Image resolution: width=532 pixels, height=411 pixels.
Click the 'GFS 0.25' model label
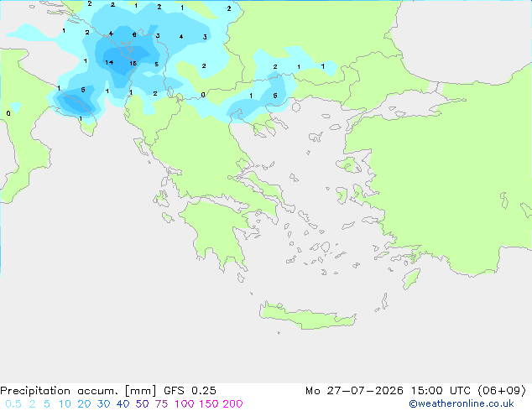190,391
